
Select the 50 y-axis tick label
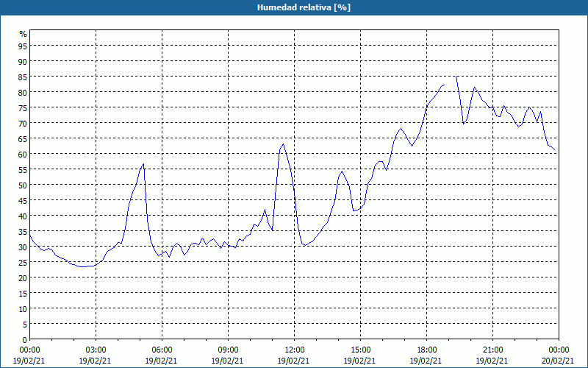pos(24,185)
